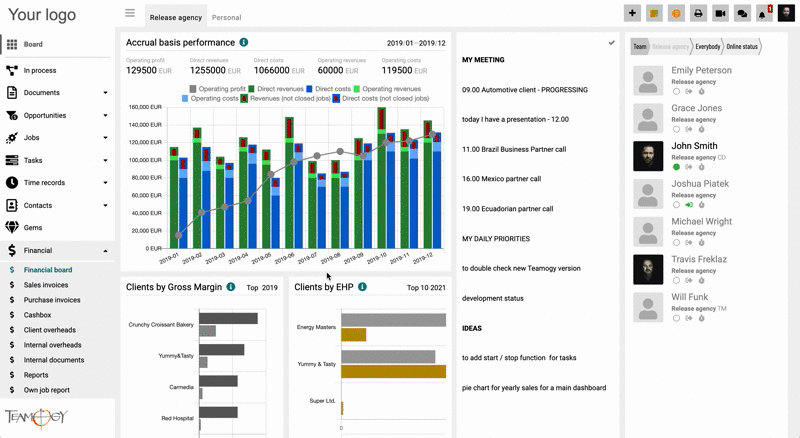This screenshot has width=800, height=438.
Task: Open the printer icon in top toolbar
Action: (698, 13)
